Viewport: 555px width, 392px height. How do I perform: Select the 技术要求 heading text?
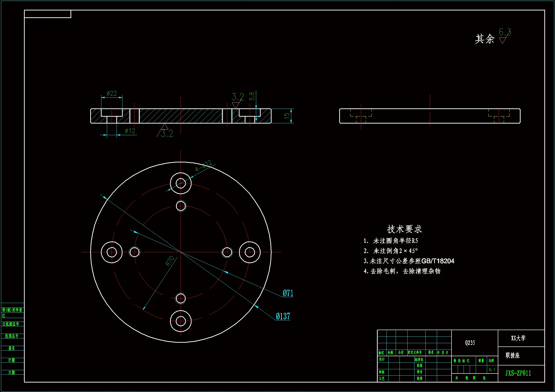point(404,229)
